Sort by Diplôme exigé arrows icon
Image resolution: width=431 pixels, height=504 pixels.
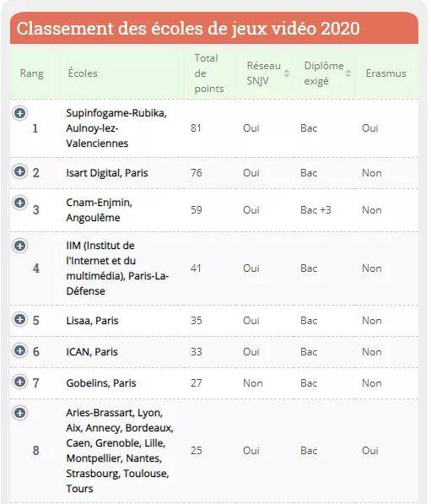click(x=347, y=73)
